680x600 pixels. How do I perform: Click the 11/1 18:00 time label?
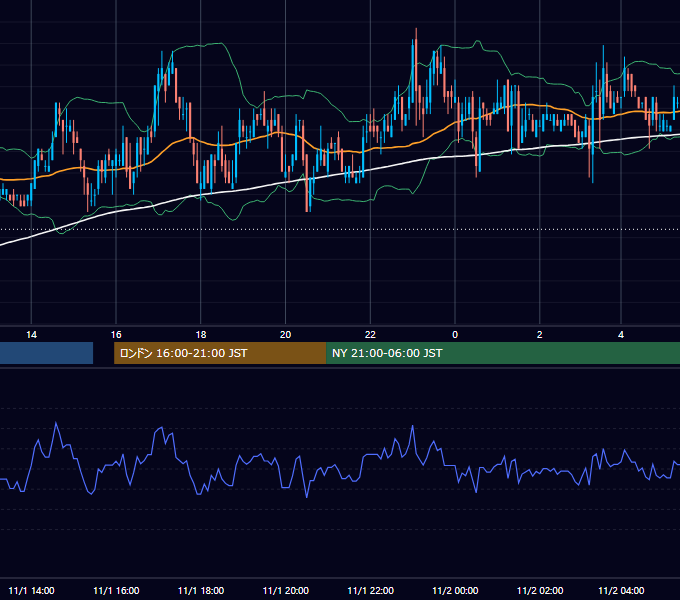tap(201, 590)
